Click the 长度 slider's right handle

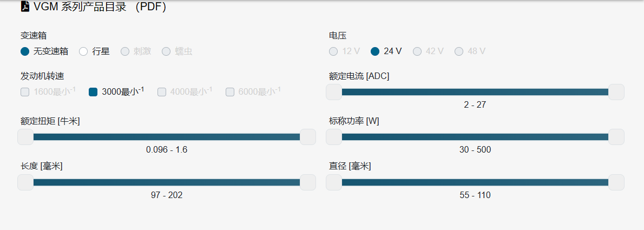point(308,182)
